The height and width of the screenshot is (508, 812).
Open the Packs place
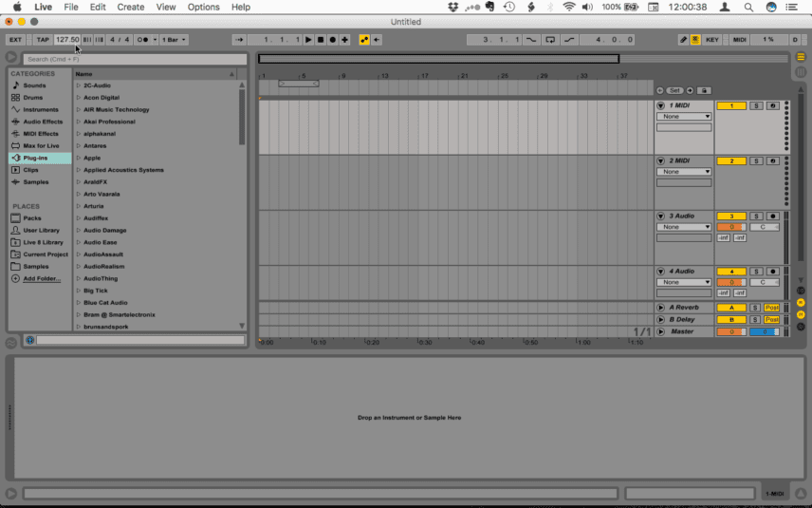tap(31, 218)
